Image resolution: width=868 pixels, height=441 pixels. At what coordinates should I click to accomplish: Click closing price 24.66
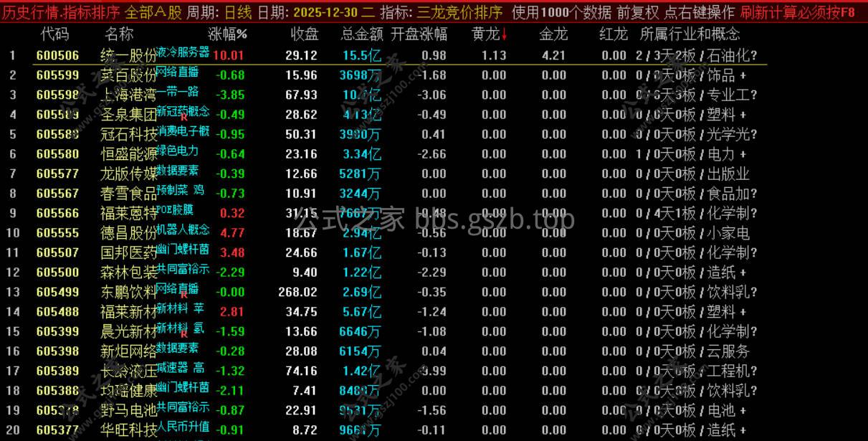click(x=301, y=252)
